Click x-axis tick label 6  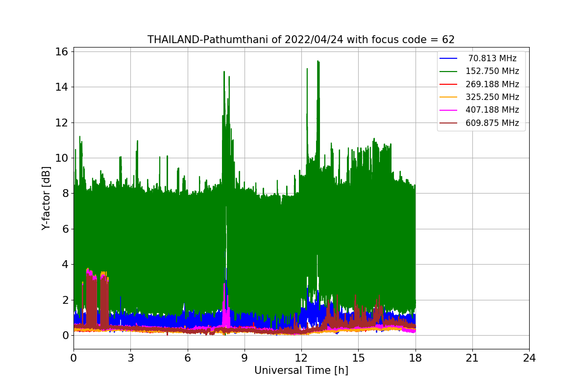(x=187, y=358)
